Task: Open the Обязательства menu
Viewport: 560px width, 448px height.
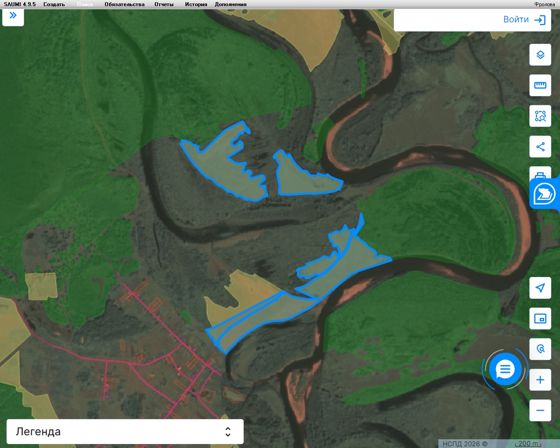Action: tap(124, 4)
